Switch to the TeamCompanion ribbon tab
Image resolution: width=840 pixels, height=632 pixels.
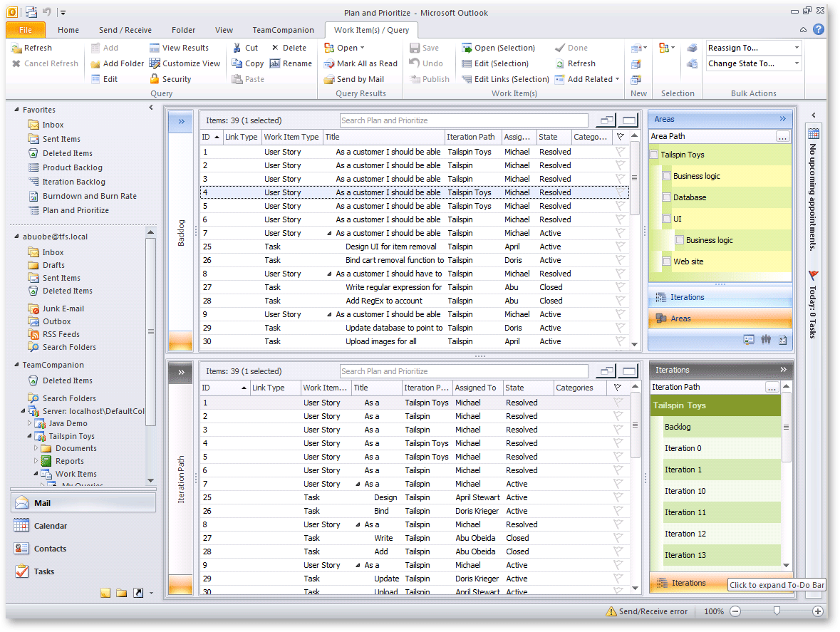coord(283,30)
